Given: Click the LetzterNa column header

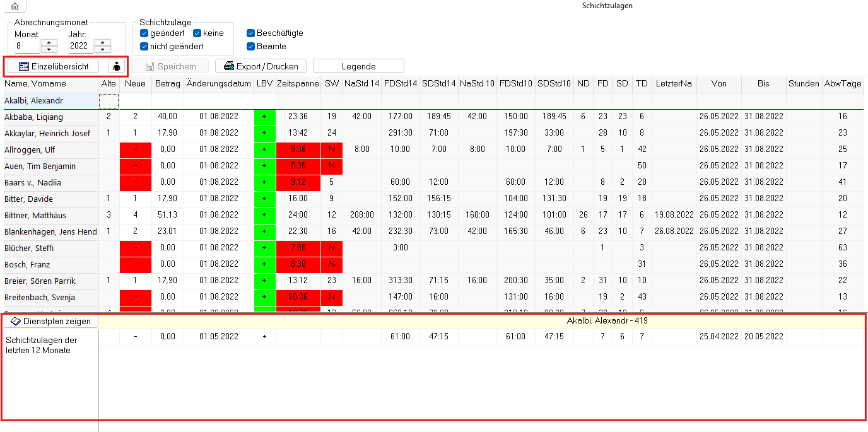Looking at the screenshot, I should point(674,84).
